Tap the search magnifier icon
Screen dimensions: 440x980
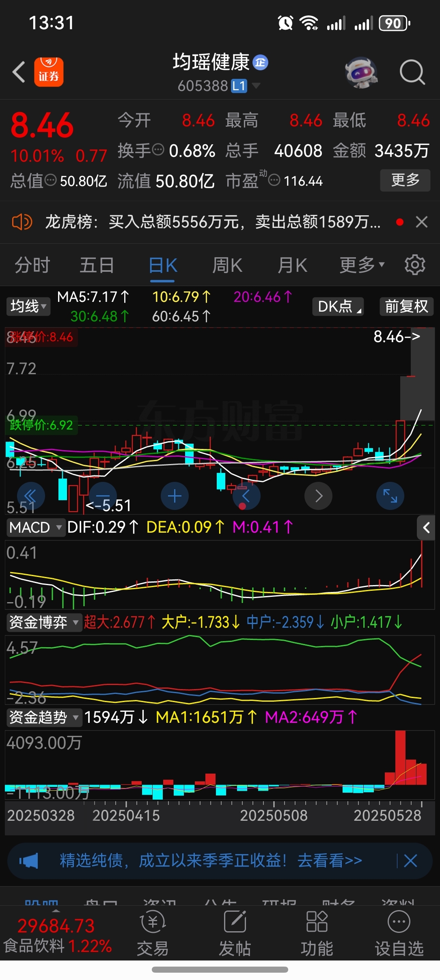click(x=412, y=73)
